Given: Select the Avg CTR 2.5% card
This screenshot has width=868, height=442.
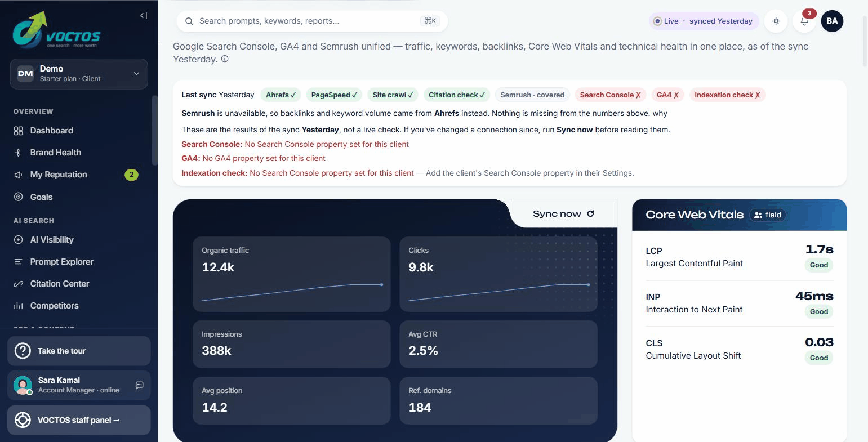Looking at the screenshot, I should click(498, 344).
